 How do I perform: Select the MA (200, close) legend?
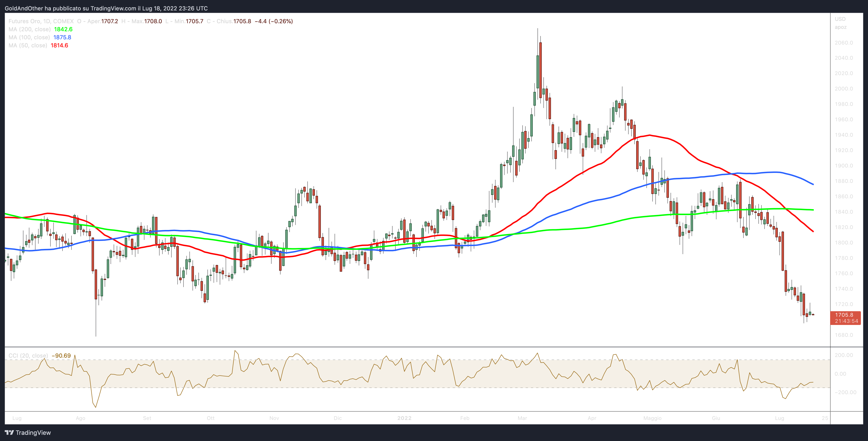click(30, 29)
